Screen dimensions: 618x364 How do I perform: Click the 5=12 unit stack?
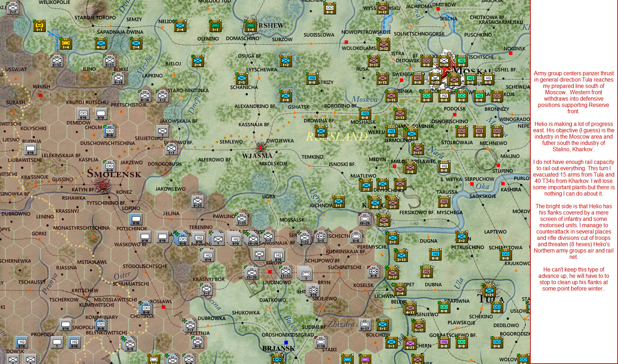(x=419, y=326)
